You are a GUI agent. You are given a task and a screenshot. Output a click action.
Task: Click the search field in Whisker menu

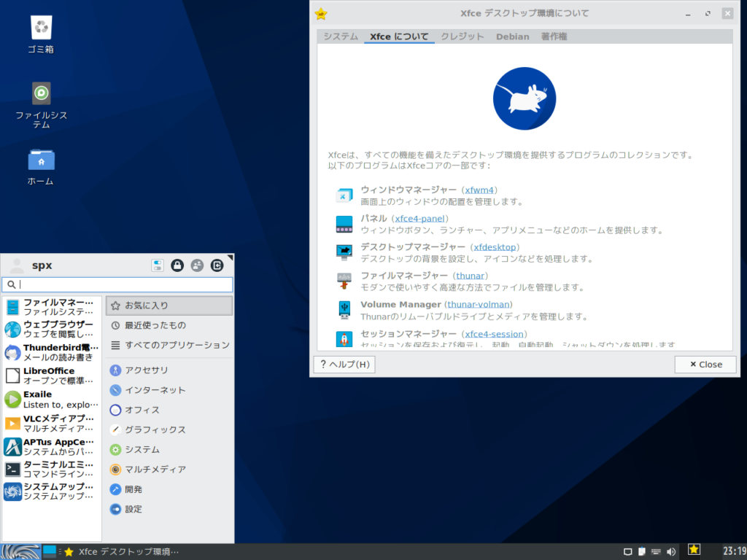[117, 284]
